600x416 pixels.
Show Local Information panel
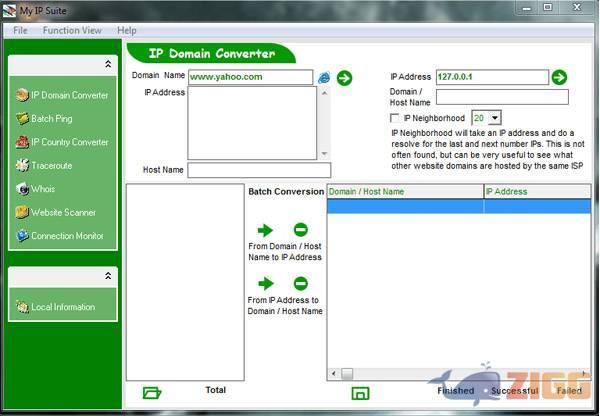coord(55,307)
